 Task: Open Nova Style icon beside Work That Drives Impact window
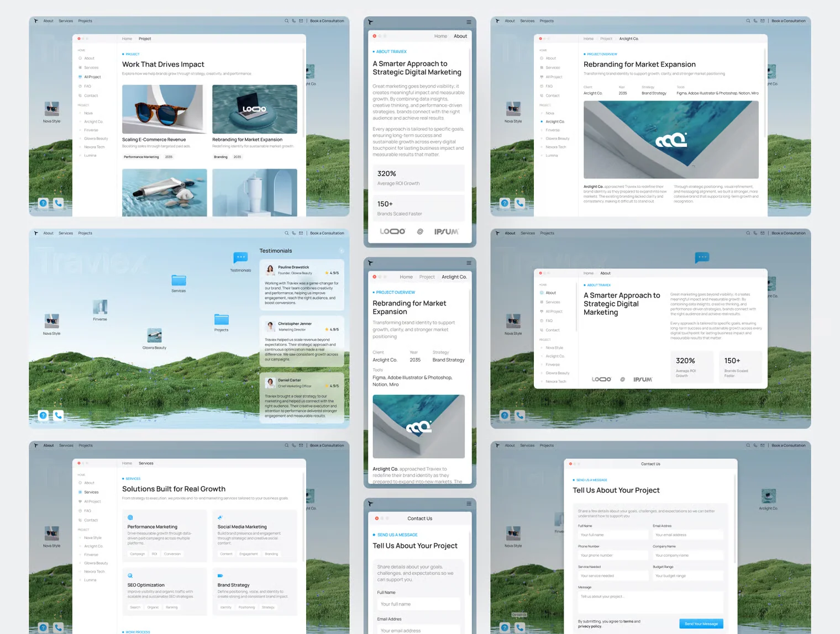pos(52,109)
